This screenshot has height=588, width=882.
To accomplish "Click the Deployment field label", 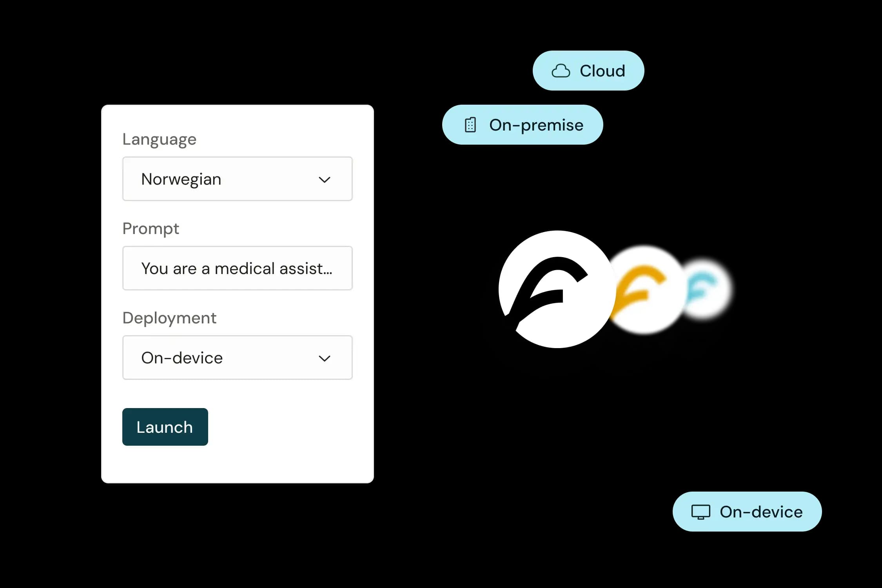I will coord(169,318).
